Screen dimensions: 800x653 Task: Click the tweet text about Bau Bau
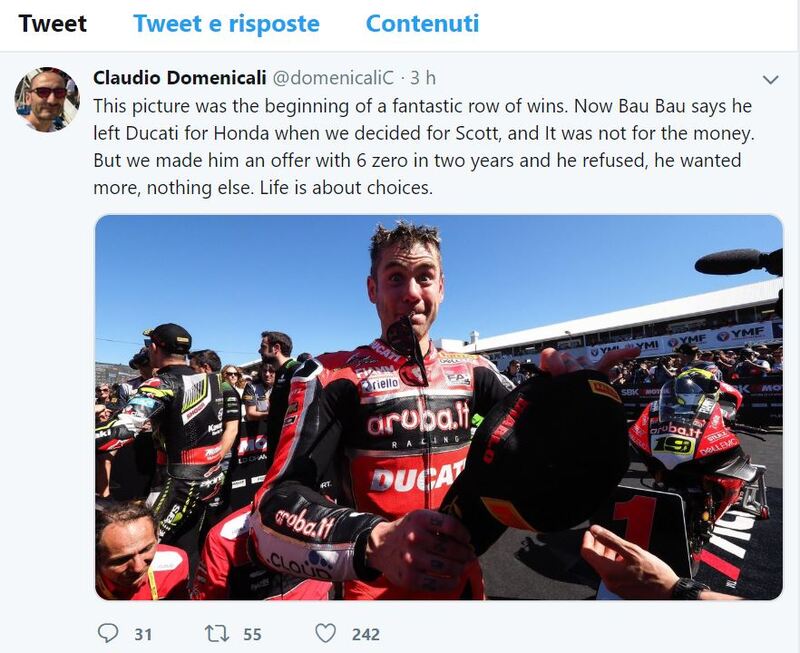tap(423, 147)
